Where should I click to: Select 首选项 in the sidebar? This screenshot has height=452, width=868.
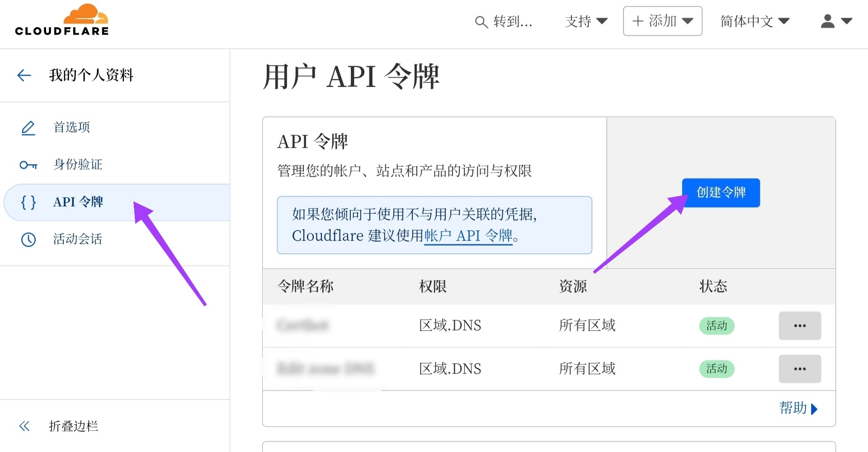tap(72, 128)
